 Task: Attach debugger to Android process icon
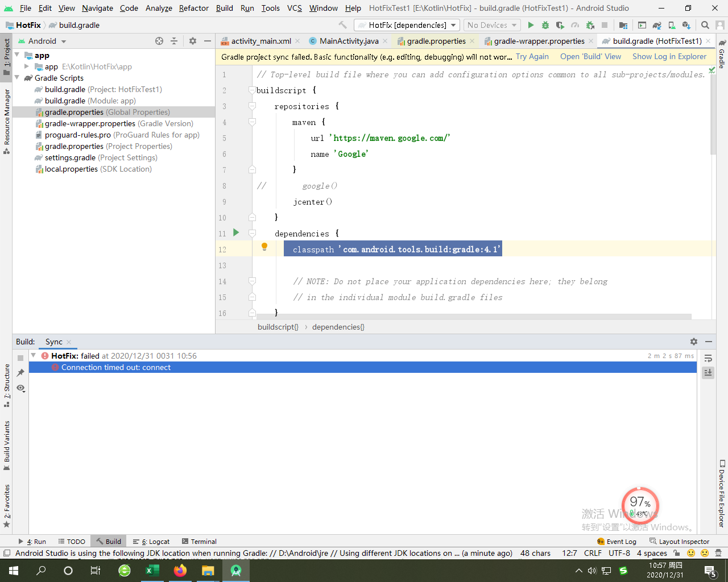click(x=590, y=25)
